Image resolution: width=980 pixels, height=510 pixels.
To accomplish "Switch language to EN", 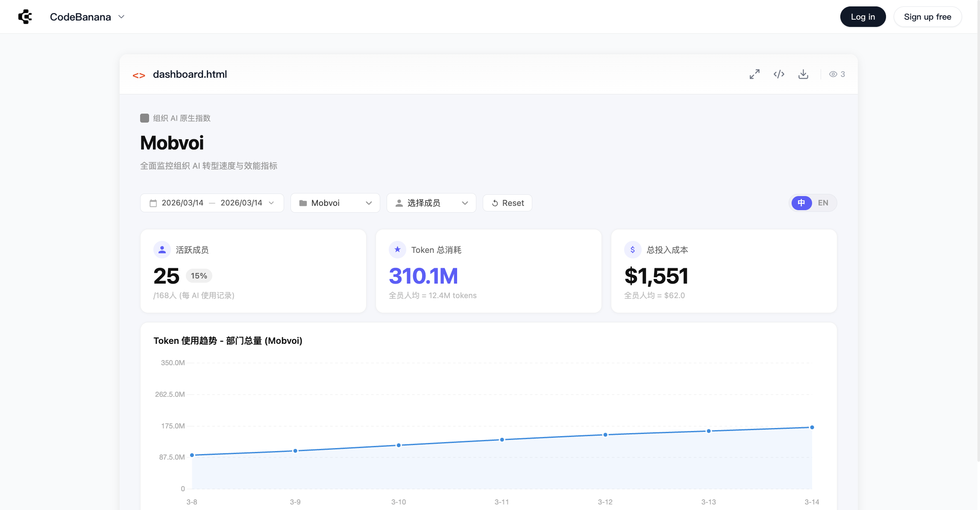I will tap(823, 203).
